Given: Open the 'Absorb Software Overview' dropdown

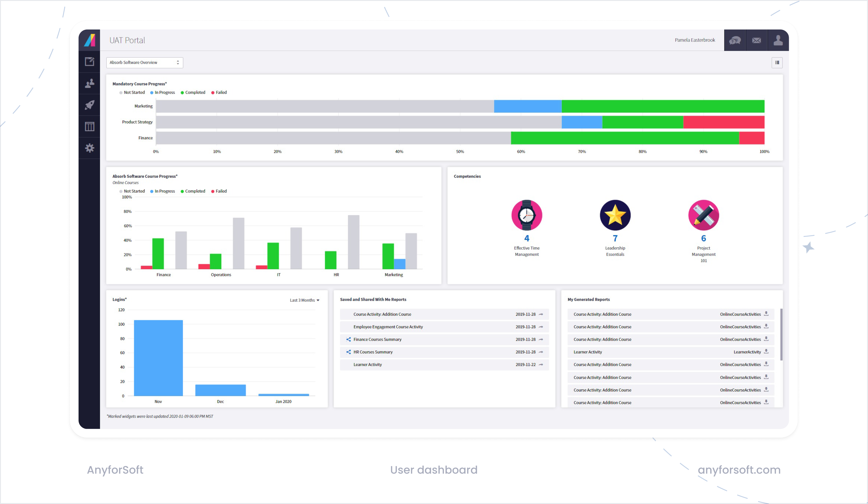Looking at the screenshot, I should [x=144, y=62].
